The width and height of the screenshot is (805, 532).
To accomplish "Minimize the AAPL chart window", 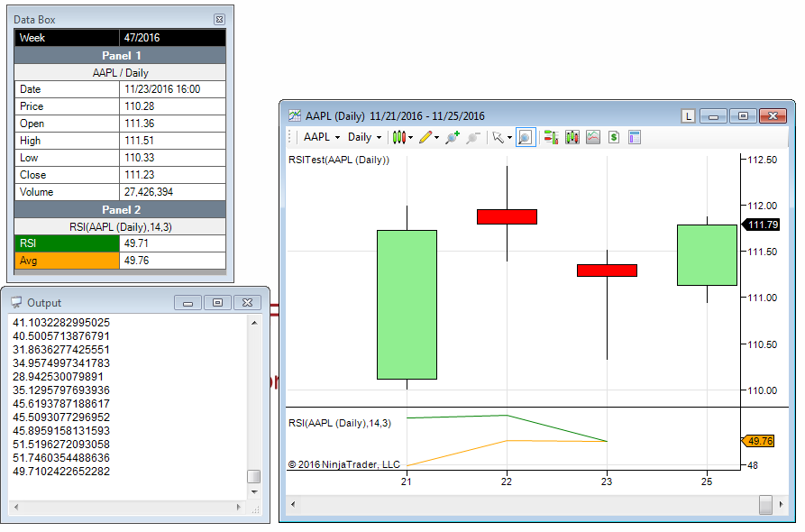I will (713, 116).
